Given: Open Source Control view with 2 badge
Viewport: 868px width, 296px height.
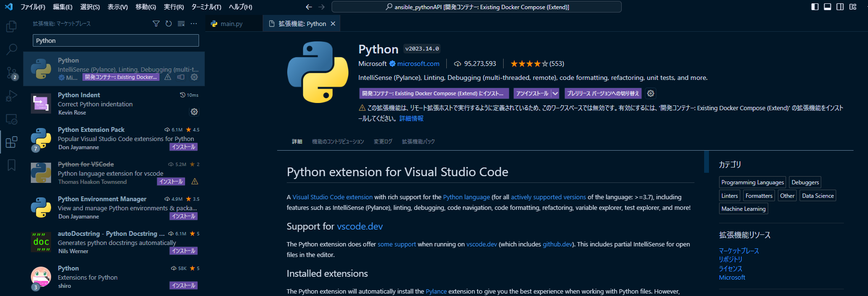Looking at the screenshot, I should tap(11, 73).
